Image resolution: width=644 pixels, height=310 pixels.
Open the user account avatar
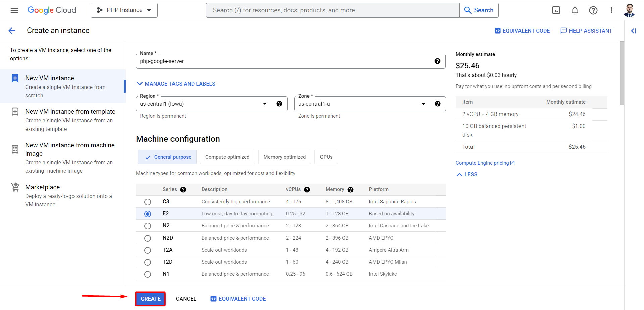tap(629, 10)
